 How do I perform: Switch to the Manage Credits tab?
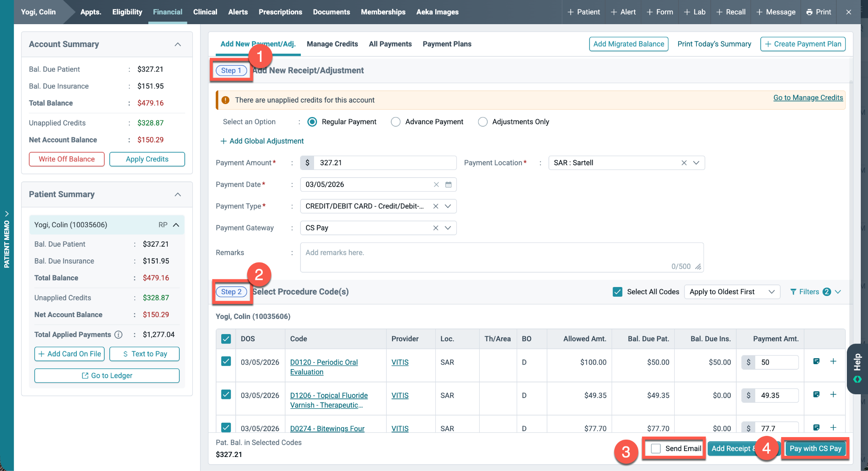pos(332,44)
